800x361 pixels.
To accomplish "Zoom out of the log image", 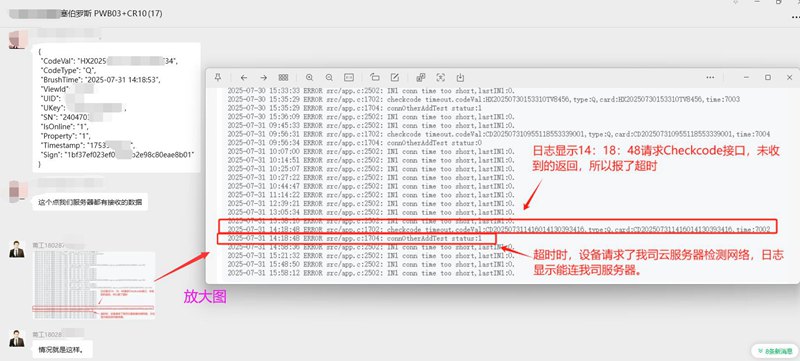I will click(329, 78).
